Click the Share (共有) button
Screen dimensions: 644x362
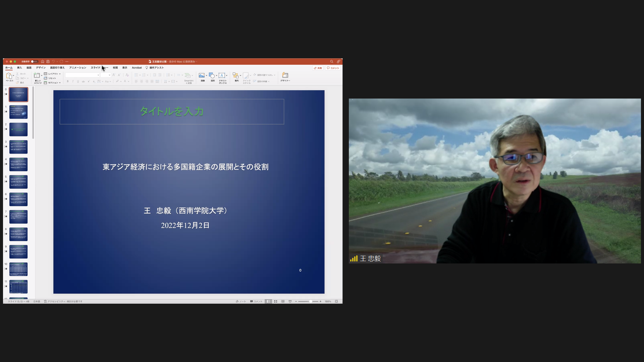coord(318,68)
